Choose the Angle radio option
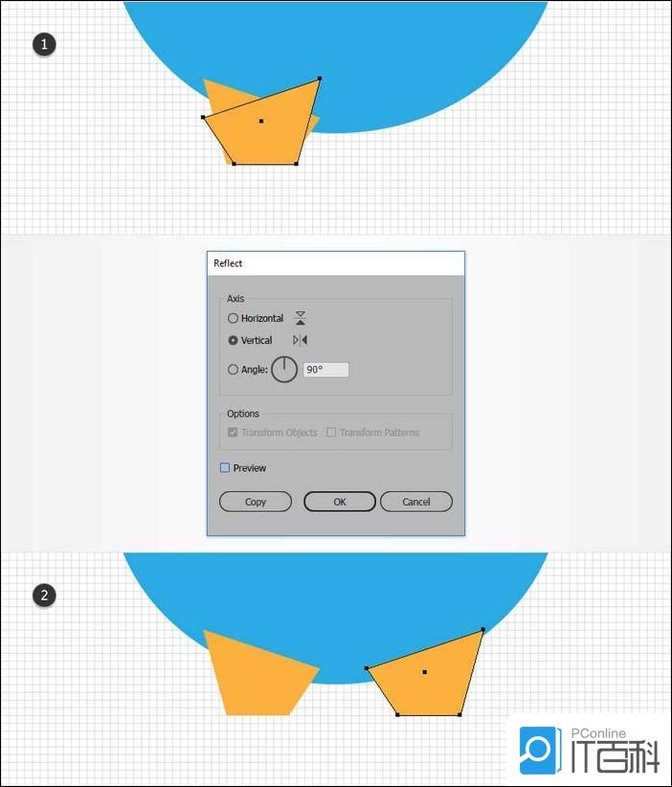Screen dimensions: 672x787 point(233,370)
